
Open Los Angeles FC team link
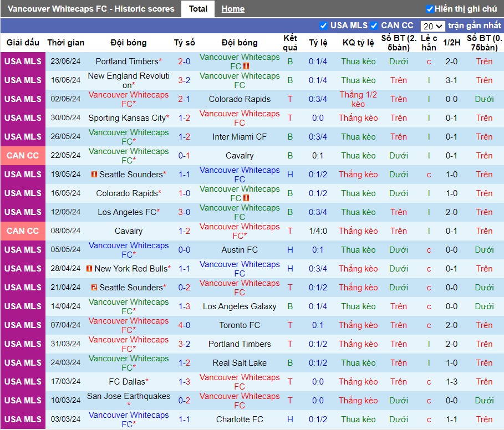click(x=127, y=212)
